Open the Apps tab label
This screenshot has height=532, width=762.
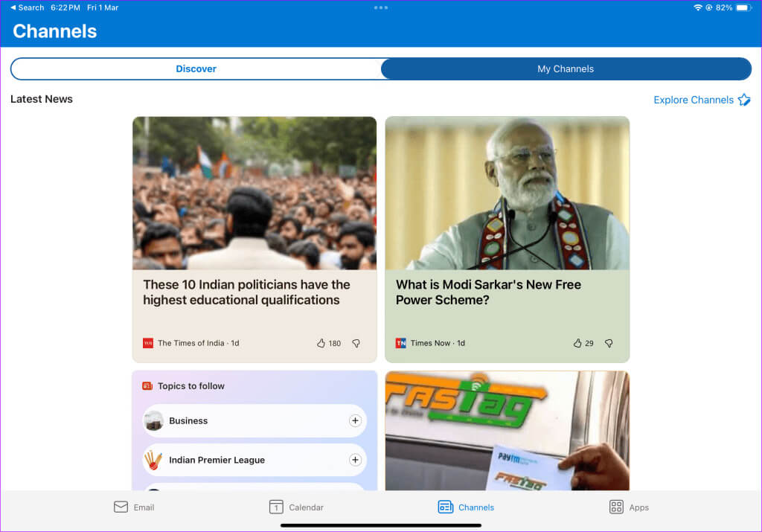[x=639, y=507]
